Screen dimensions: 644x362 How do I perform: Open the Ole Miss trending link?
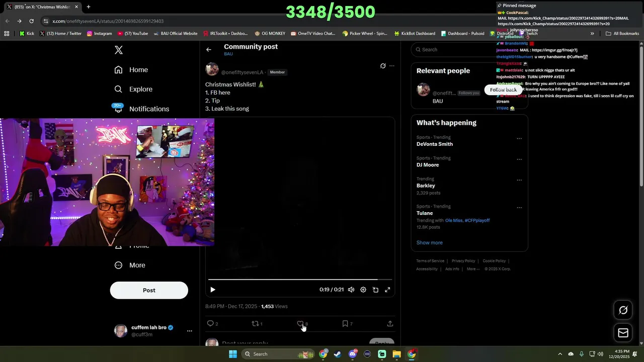[454, 220]
